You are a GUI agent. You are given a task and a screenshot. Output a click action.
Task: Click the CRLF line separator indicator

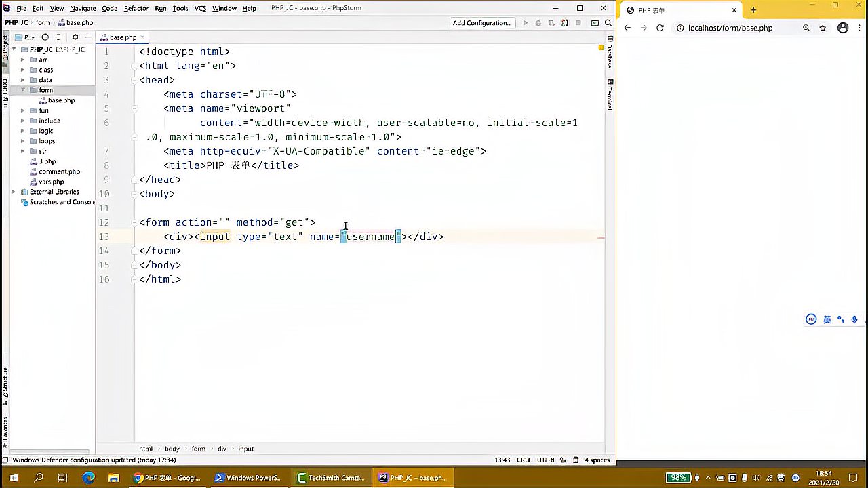point(524,460)
